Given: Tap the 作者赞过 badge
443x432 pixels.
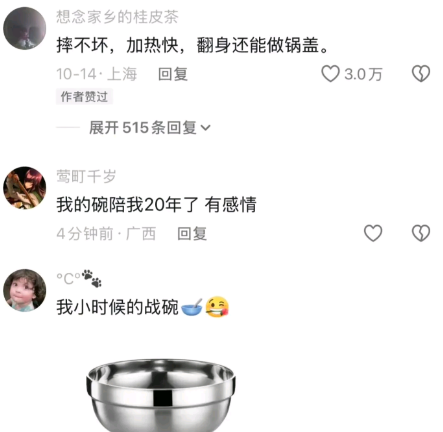Looking at the screenshot, I should [84, 97].
